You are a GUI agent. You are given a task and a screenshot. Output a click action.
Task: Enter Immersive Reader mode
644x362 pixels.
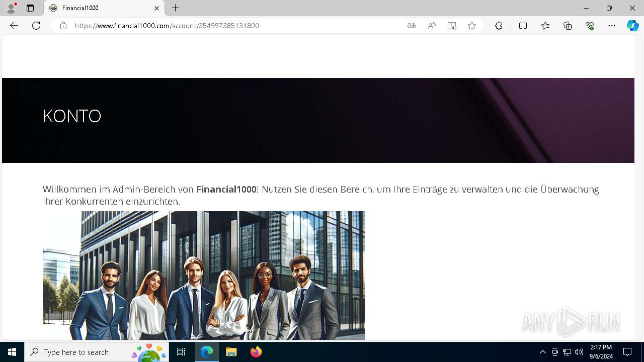(452, 26)
